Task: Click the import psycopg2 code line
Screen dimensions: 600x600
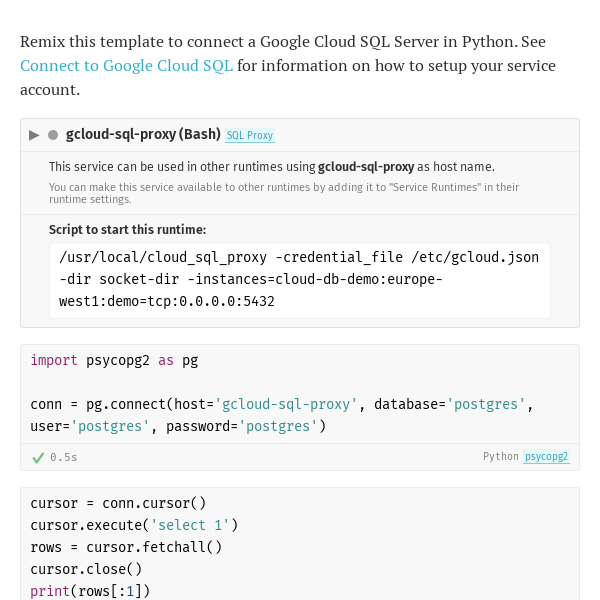Action: coord(114,360)
